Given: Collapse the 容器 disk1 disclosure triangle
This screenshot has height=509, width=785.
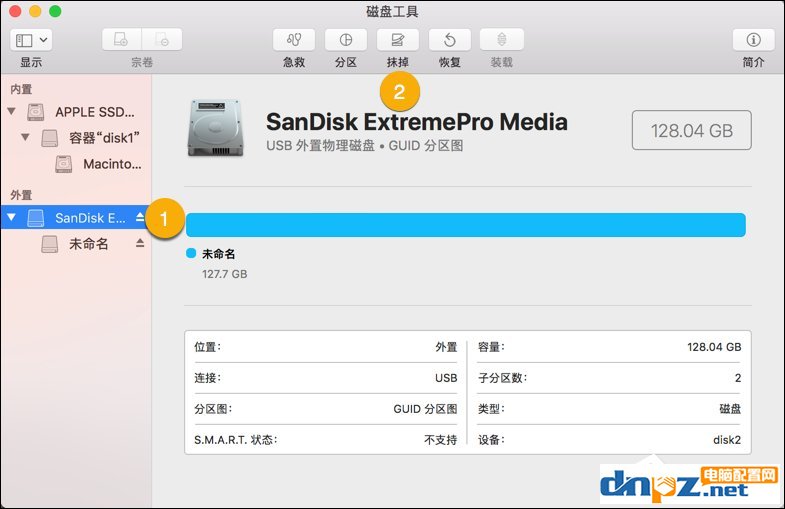Looking at the screenshot, I should pos(25,137).
